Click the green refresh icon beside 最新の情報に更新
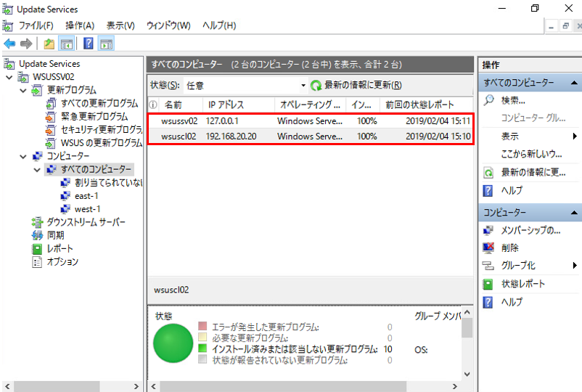582x392 pixels. coord(316,85)
